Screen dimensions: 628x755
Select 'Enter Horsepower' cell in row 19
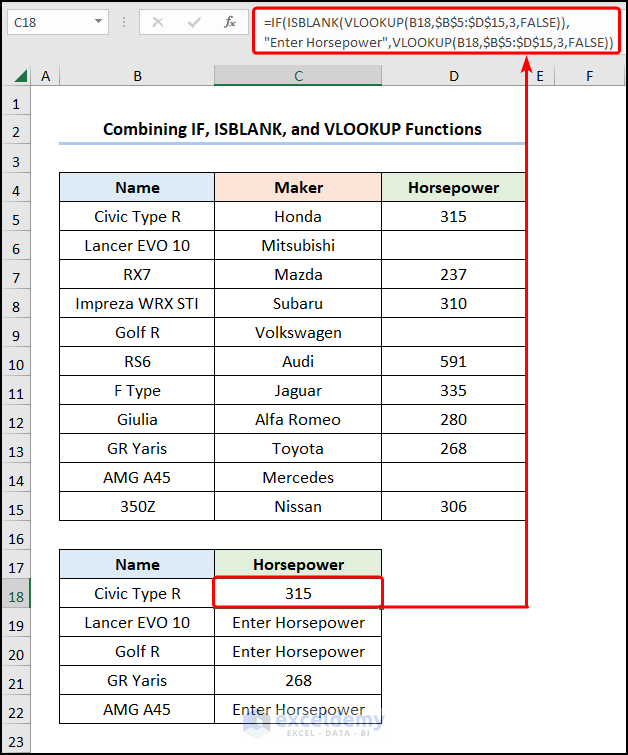298,622
